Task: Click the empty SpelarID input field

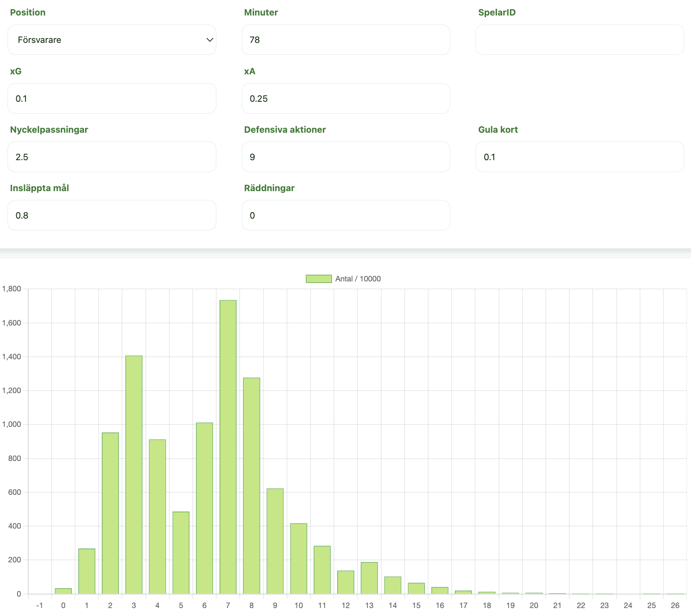Action: [579, 40]
